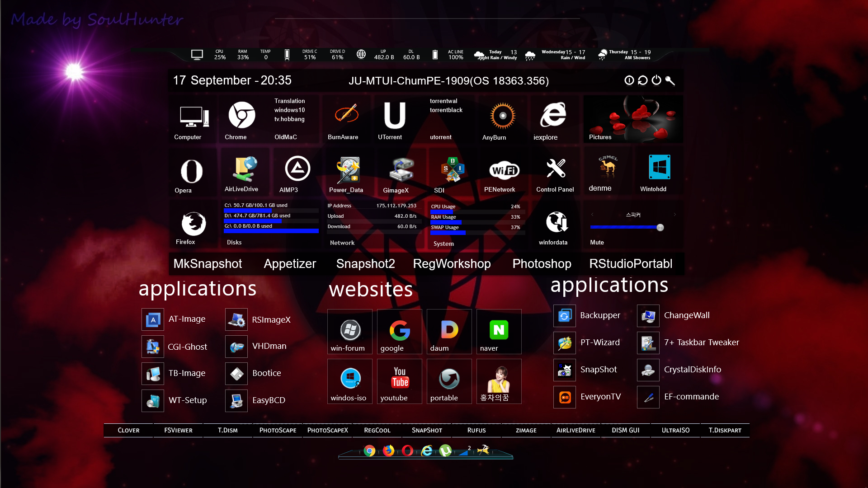Launch Firefox from the panel
The height and width of the screenshot is (488, 868).
[193, 223]
